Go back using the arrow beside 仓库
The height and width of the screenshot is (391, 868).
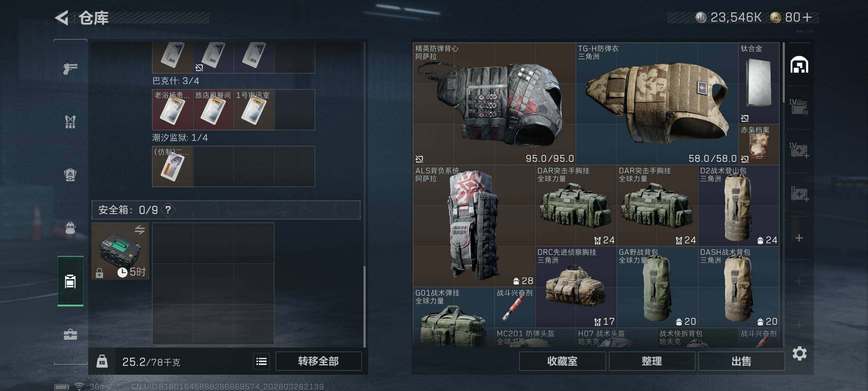pyautogui.click(x=61, y=18)
